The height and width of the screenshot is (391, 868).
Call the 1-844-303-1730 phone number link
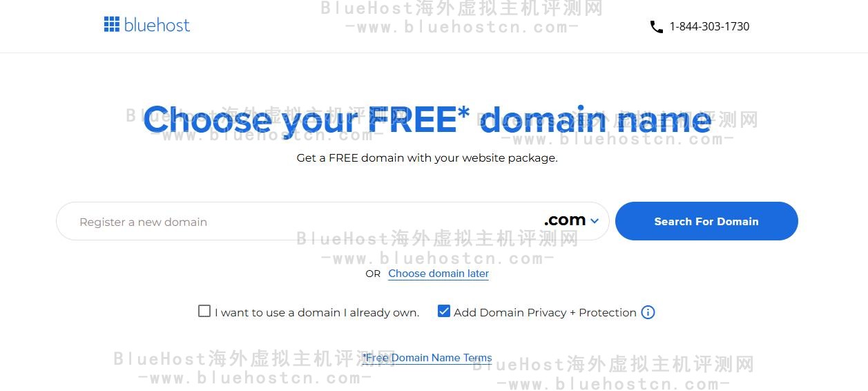pyautogui.click(x=709, y=27)
